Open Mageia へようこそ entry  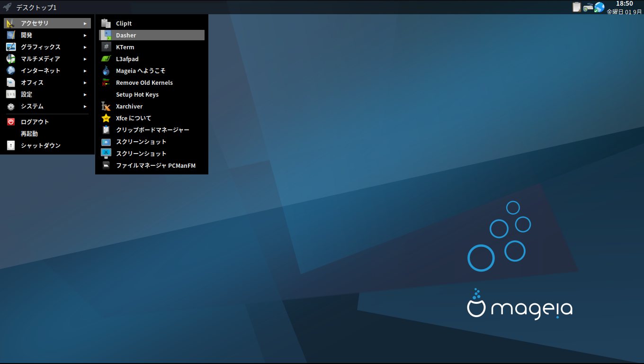(152, 71)
